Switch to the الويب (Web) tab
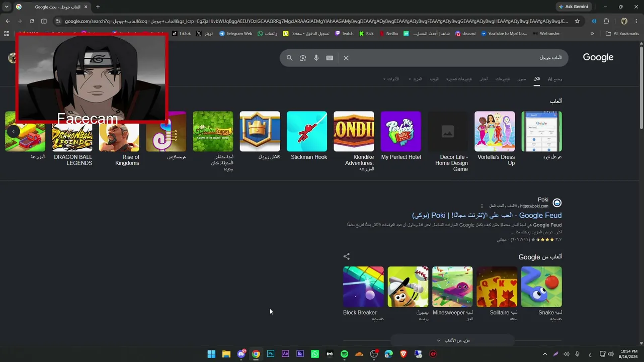 [x=434, y=79]
